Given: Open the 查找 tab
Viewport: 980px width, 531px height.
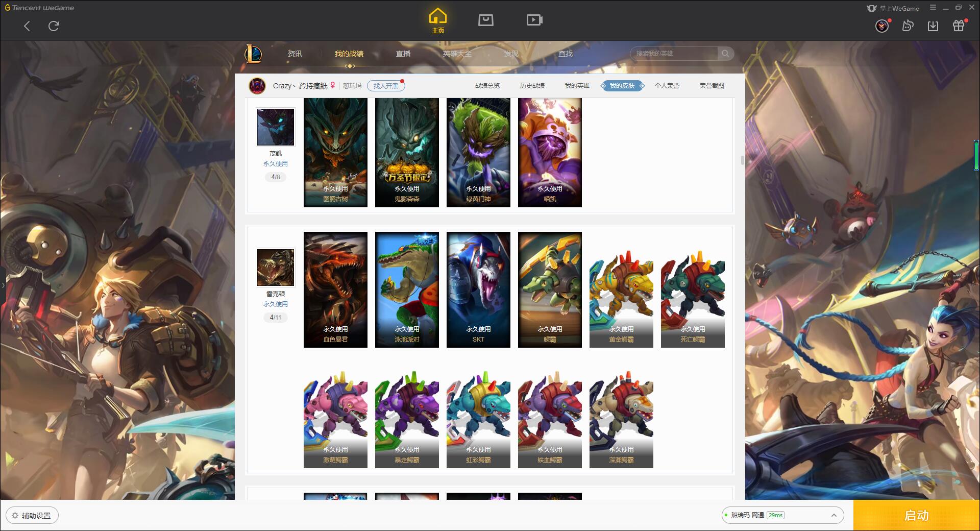Looking at the screenshot, I should 566,54.
